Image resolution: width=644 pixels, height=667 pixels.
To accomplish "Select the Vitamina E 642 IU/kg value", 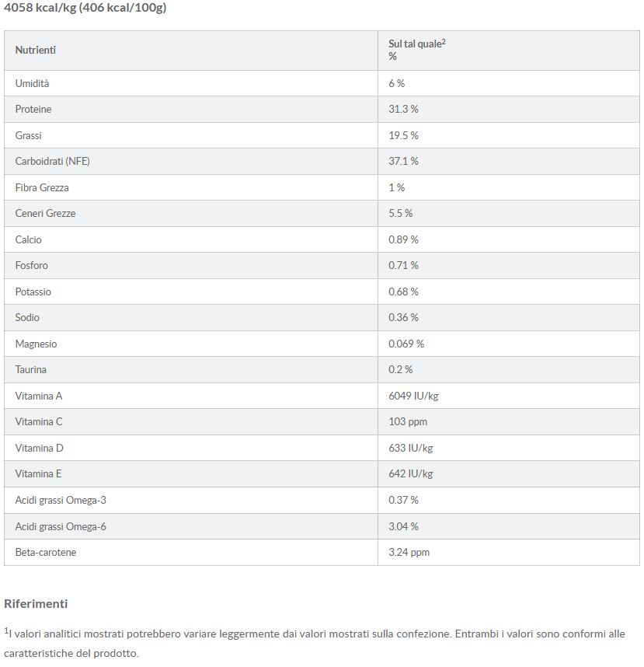I will 411,474.
